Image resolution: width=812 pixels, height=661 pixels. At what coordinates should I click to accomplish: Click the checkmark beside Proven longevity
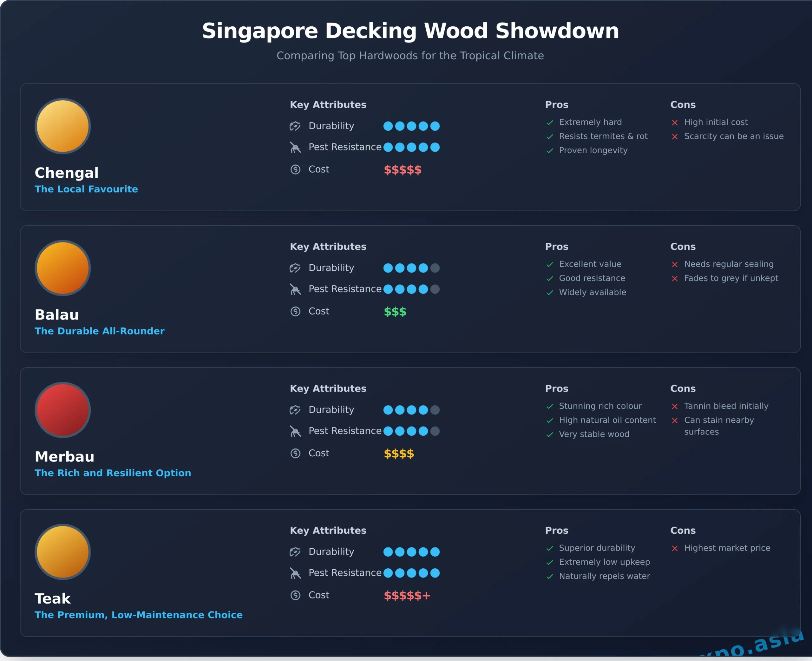[550, 151]
